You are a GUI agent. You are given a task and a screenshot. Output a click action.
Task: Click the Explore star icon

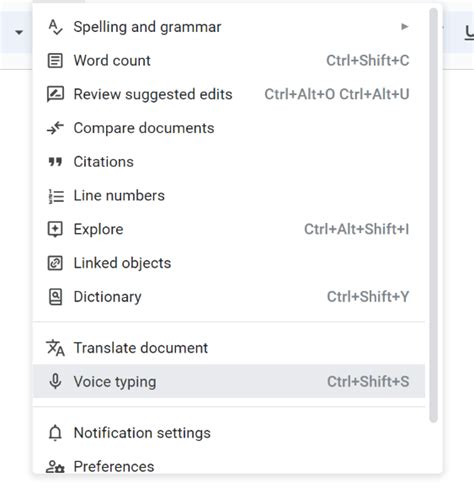pyautogui.click(x=55, y=230)
